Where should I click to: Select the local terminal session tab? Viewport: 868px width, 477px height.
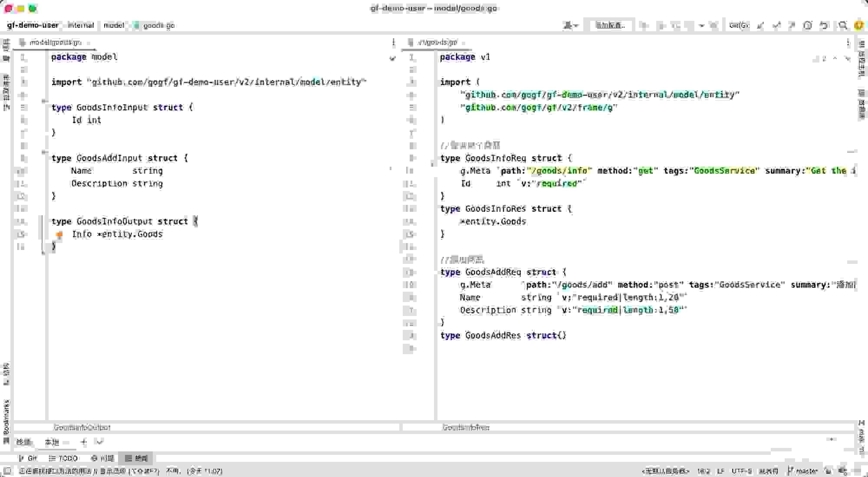coord(52,442)
